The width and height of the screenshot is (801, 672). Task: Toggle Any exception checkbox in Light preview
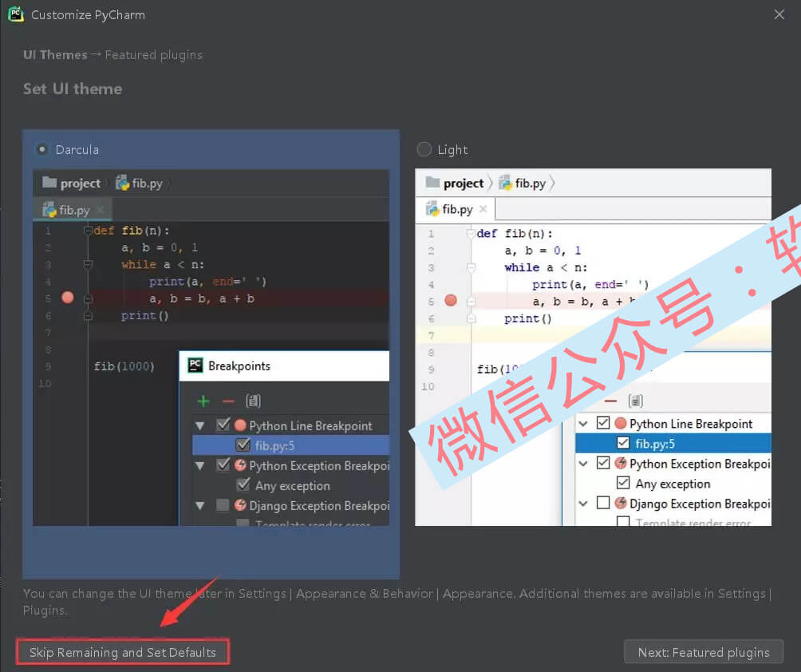click(623, 482)
